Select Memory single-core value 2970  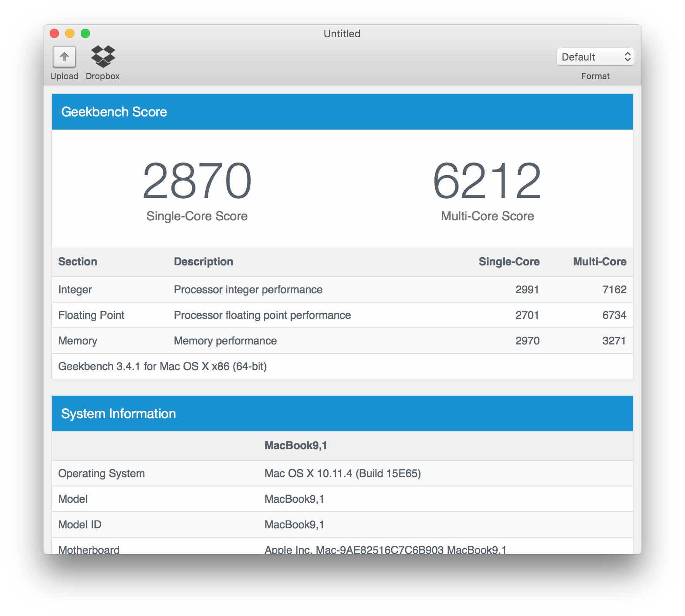(528, 341)
